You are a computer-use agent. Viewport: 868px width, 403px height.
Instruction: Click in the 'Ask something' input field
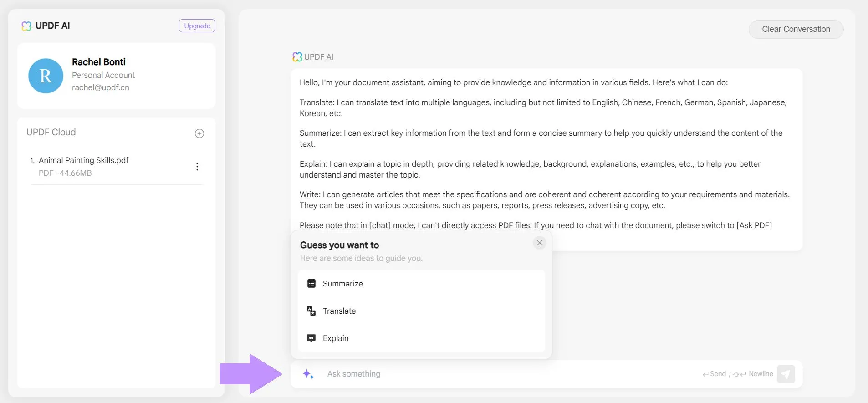(501, 374)
